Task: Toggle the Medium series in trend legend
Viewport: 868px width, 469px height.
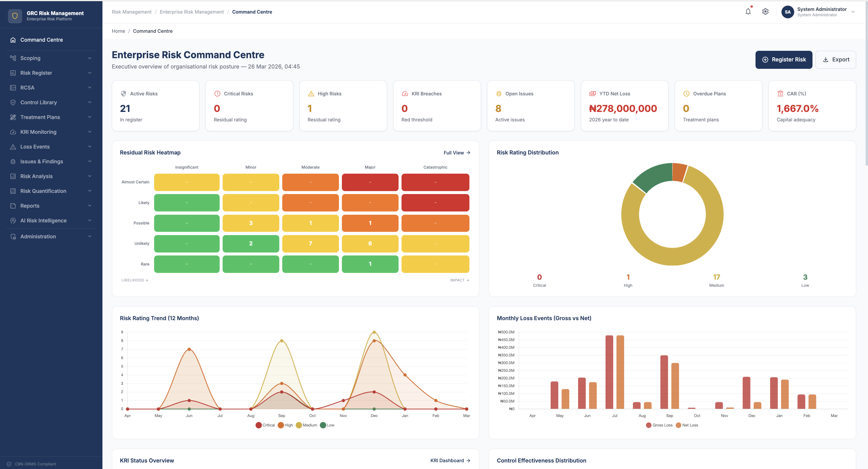Action: pos(306,425)
